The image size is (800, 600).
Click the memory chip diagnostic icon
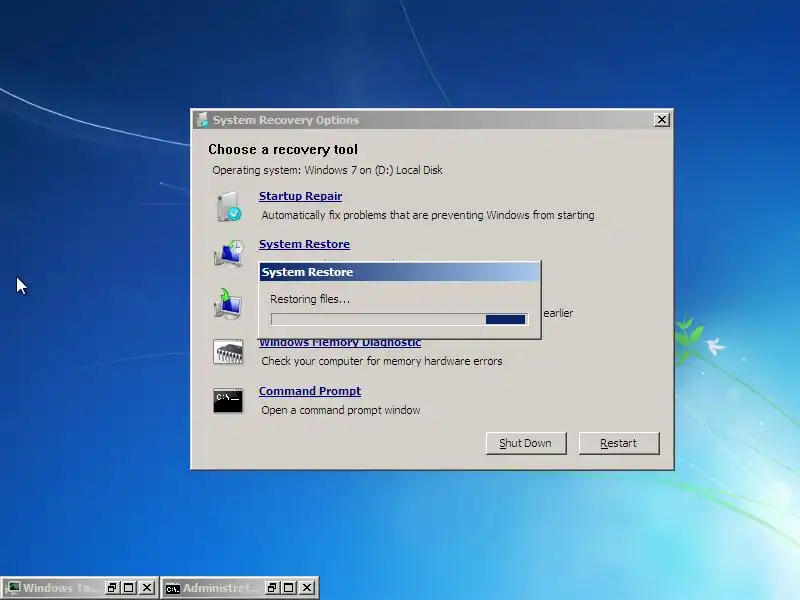coord(228,352)
